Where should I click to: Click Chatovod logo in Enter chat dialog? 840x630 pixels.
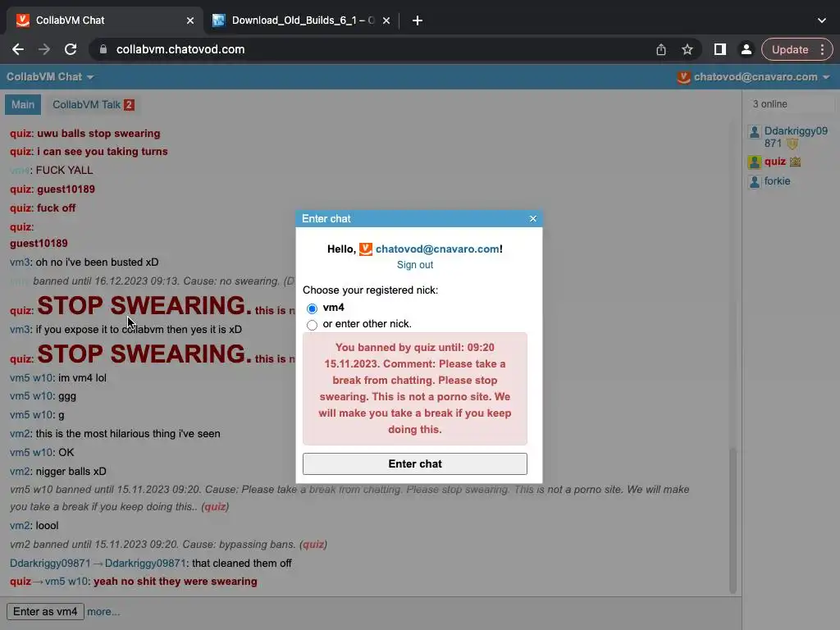tap(365, 249)
